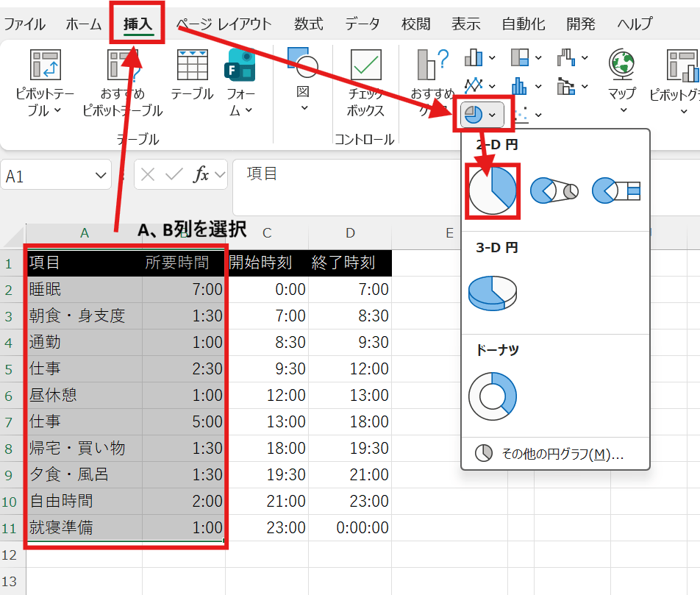
Task: Switch to the 数式 ribbon tab
Action: pos(308,24)
